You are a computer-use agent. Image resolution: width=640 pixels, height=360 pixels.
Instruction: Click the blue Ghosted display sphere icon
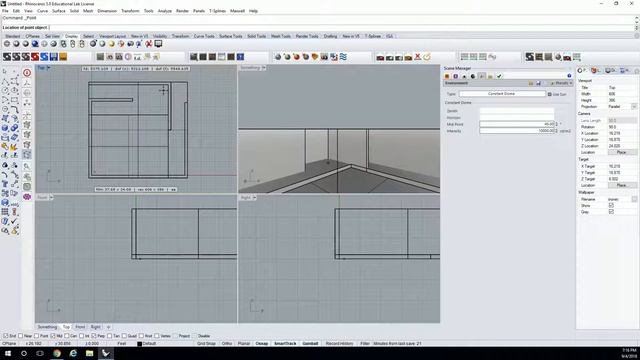coord(35,44)
